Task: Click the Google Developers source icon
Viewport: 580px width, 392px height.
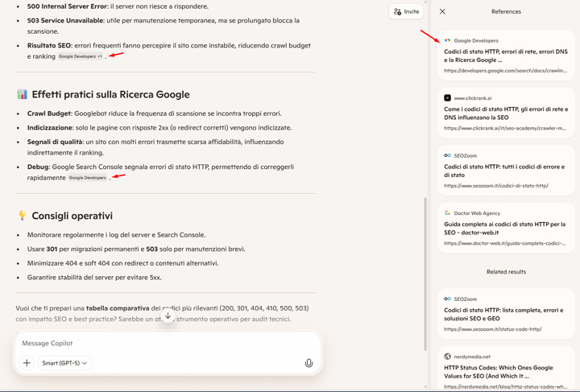Action: (x=447, y=40)
